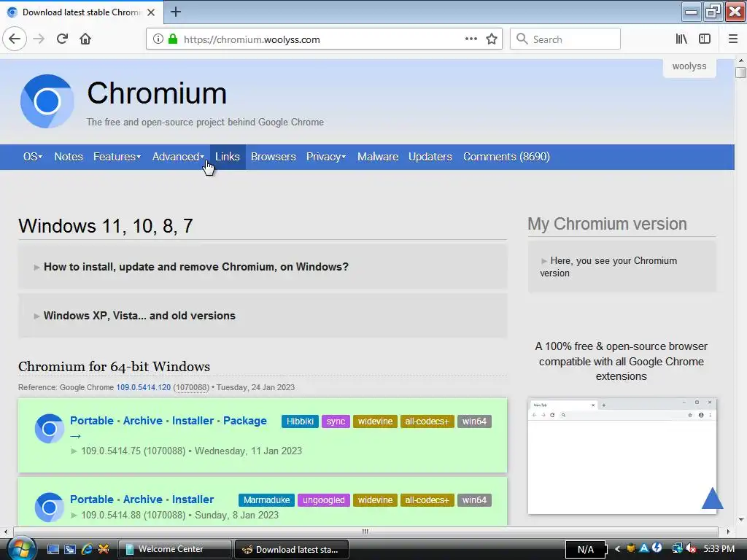This screenshot has height=560, width=747.
Task: Open the Features dropdown menu
Action: (x=117, y=157)
